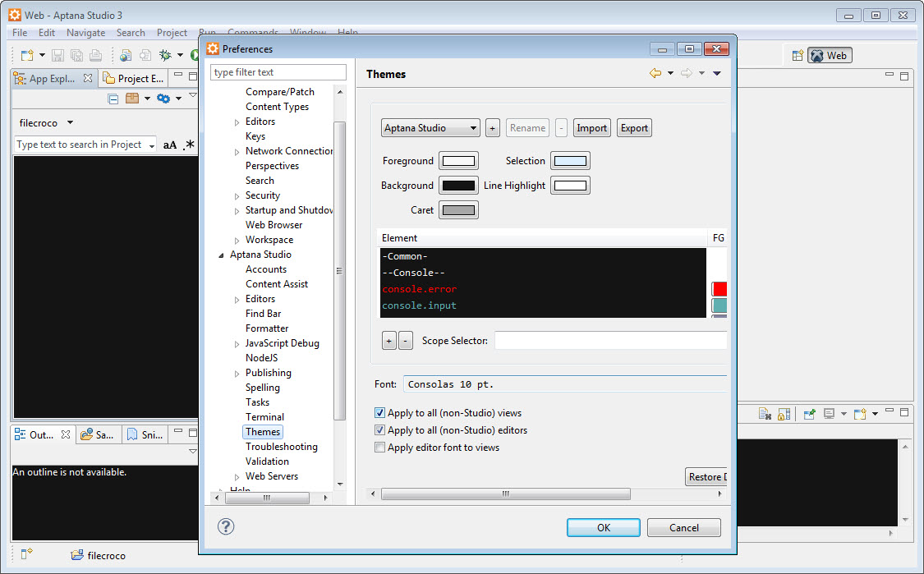Open the Search menu

(131, 32)
